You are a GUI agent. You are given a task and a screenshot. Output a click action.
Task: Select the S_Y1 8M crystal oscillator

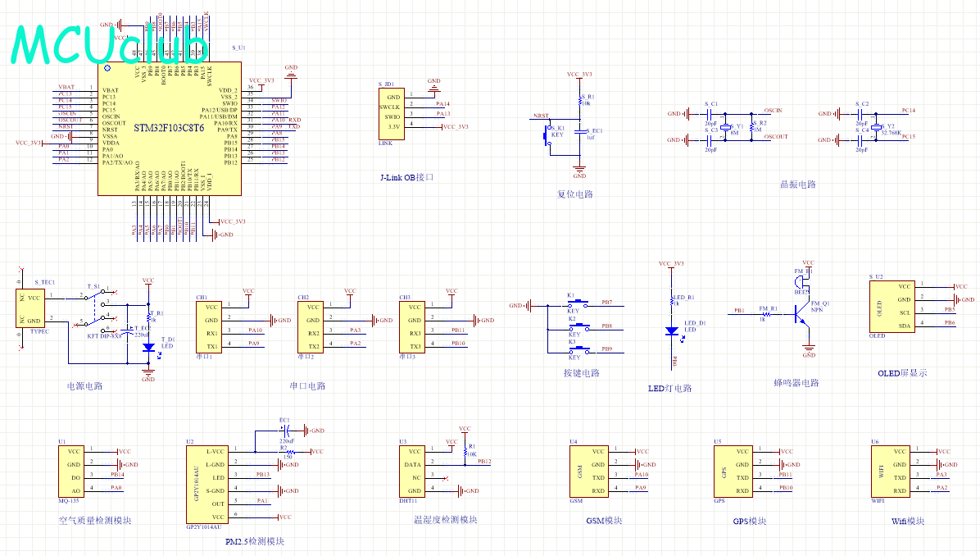coord(726,127)
